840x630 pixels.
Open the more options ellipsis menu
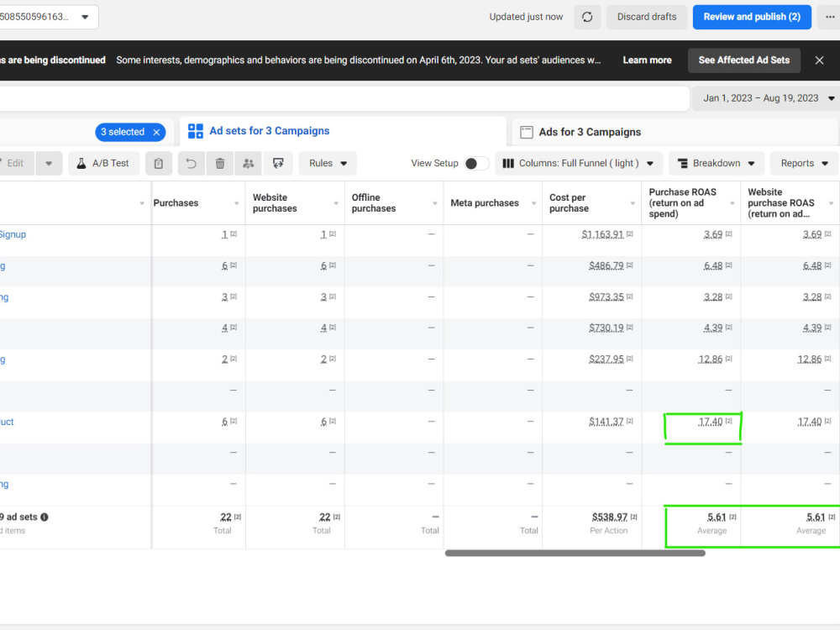pos(829,17)
